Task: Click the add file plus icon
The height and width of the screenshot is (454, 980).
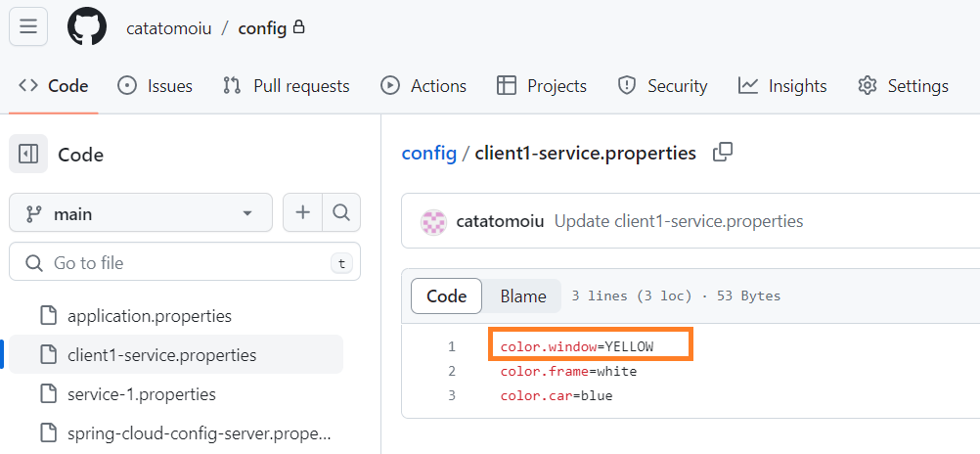Action: tap(303, 212)
